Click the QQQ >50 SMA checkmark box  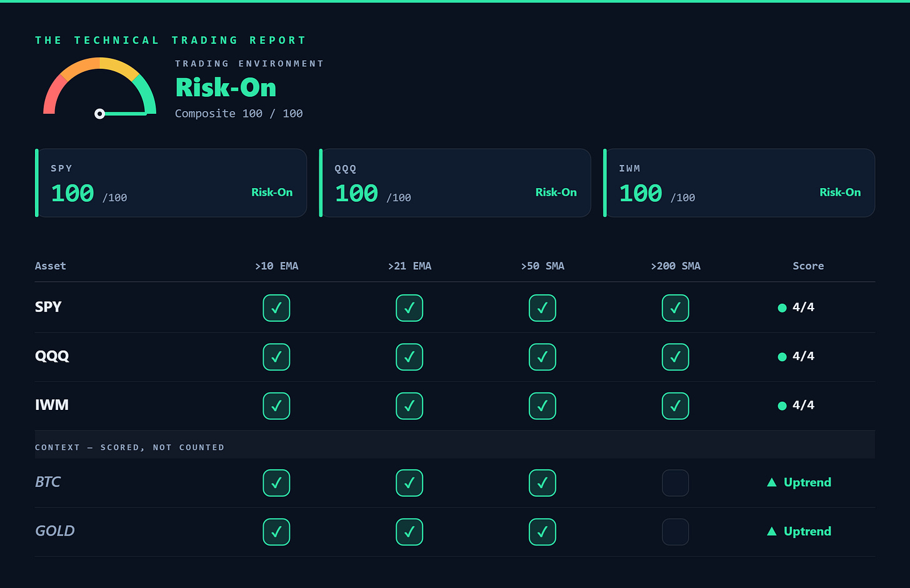click(x=542, y=357)
